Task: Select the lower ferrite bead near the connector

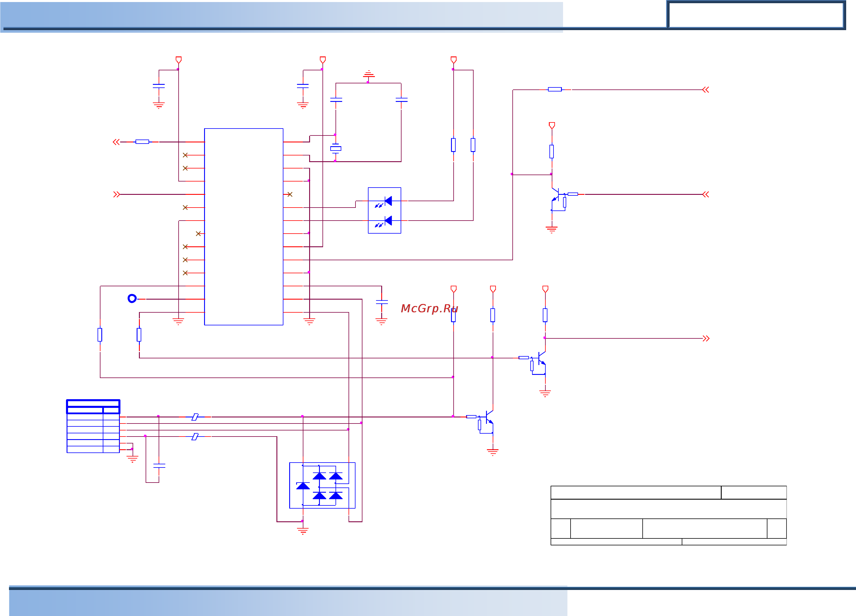Action: click(195, 436)
